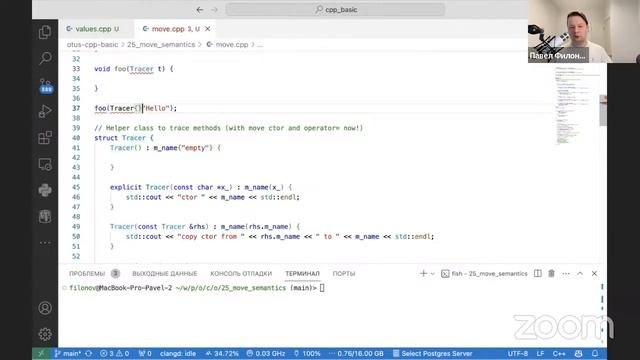Image resolution: width=640 pixels, height=360 pixels.
Task: Synchronize changes in status bar
Action: 89,353
